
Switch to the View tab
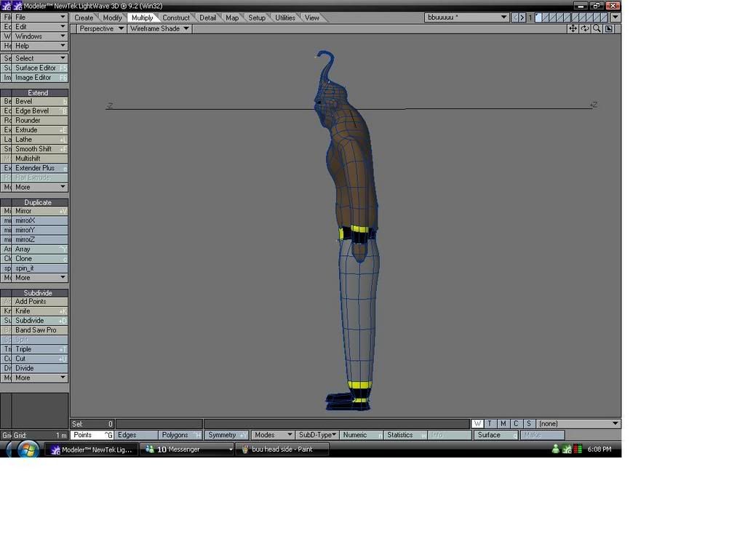pos(311,17)
